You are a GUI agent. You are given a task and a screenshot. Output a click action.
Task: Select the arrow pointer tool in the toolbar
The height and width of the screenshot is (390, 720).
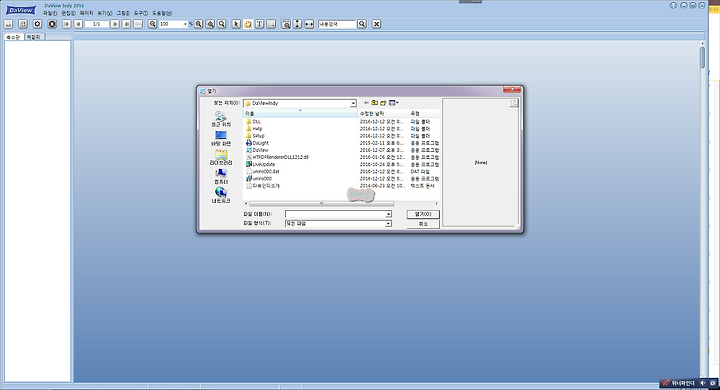(236, 24)
